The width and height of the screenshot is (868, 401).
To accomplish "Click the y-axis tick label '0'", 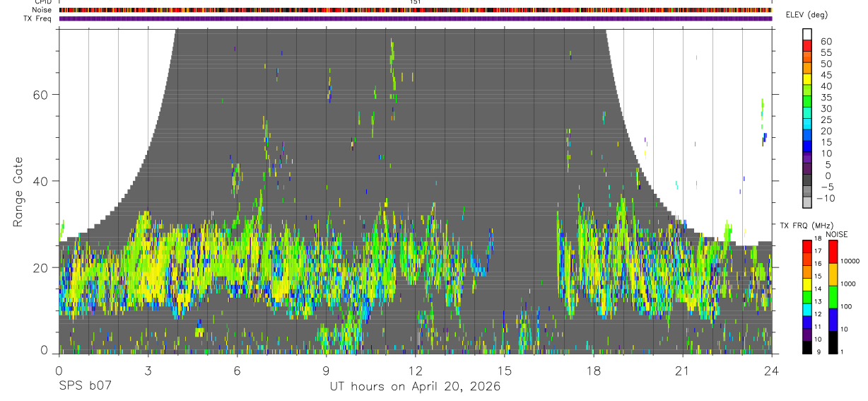I will click(x=45, y=351).
